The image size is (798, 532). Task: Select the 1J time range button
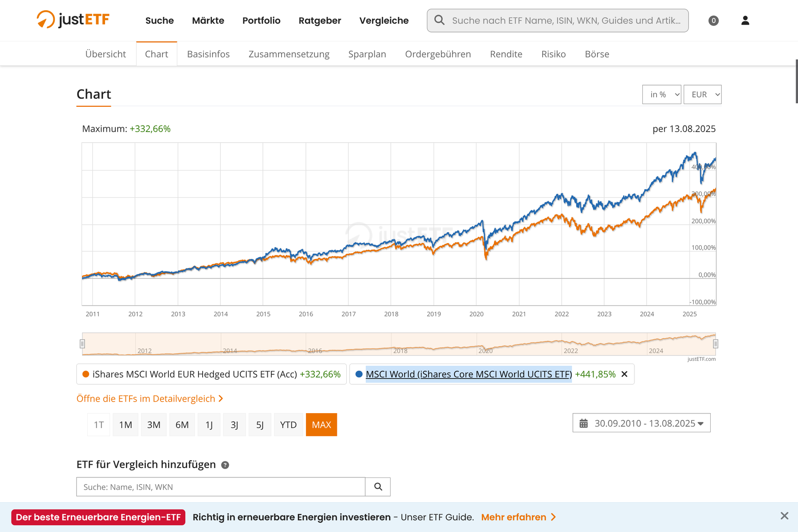[x=209, y=425]
